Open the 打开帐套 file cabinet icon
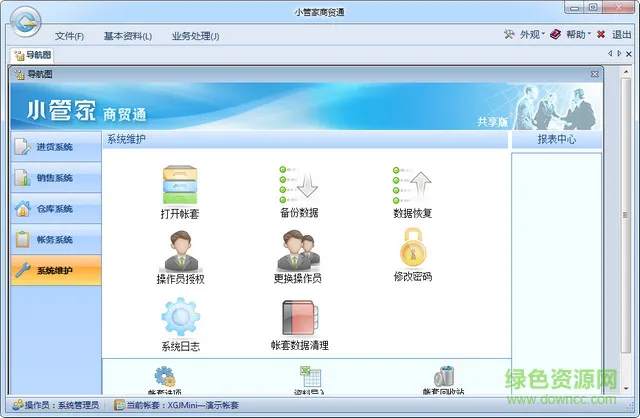 tap(180, 185)
